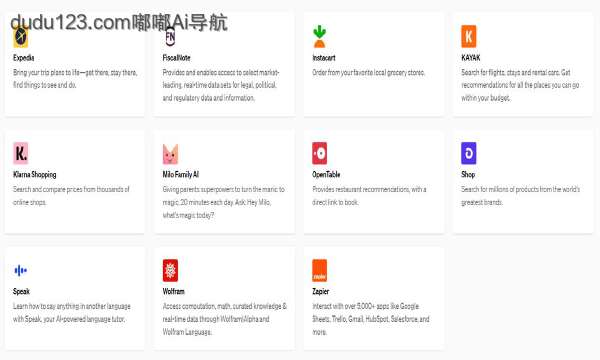Click the FiscalNote FN icon

(170, 37)
